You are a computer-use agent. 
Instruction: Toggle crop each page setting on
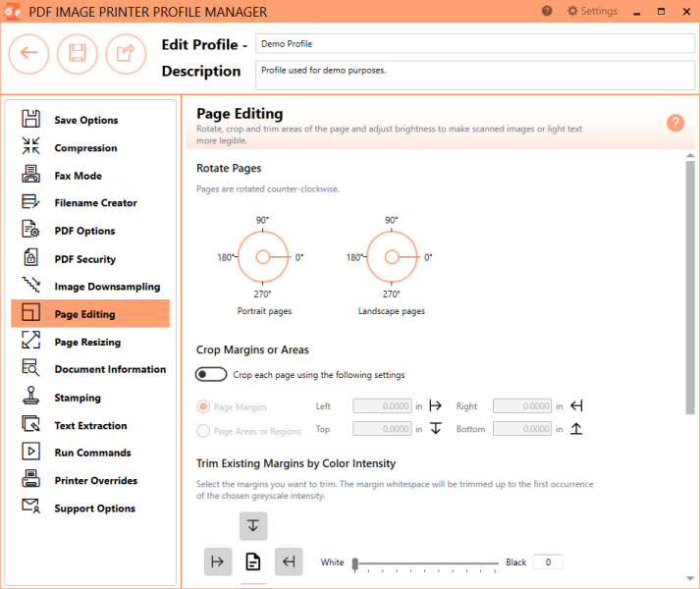point(211,374)
